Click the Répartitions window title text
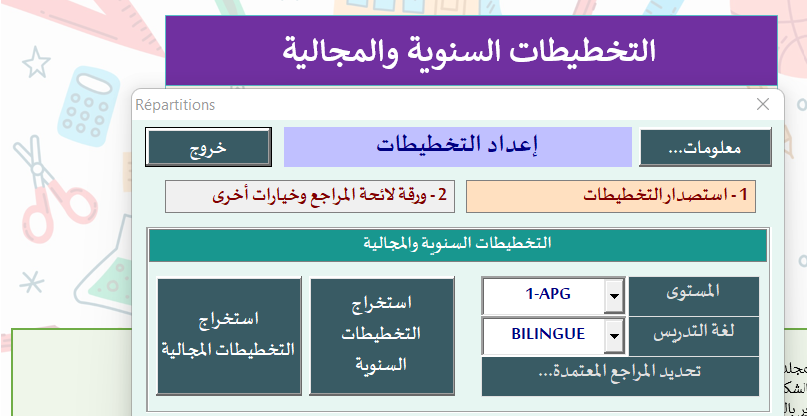807x416 pixels. [175, 105]
